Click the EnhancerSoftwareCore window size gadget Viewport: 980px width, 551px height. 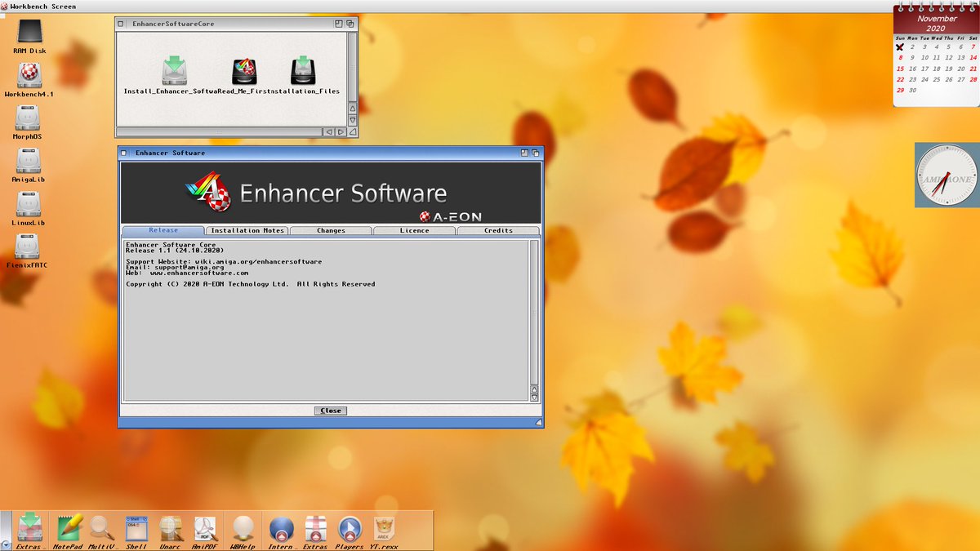pyautogui.click(x=353, y=131)
